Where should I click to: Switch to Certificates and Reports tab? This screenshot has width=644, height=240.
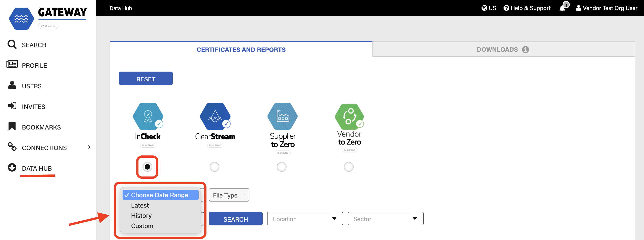241,49
